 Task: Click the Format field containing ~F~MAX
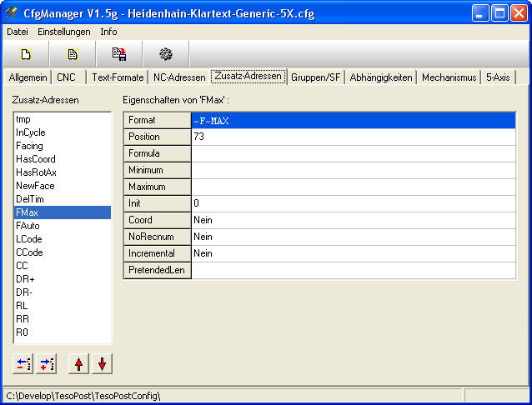[353, 121]
